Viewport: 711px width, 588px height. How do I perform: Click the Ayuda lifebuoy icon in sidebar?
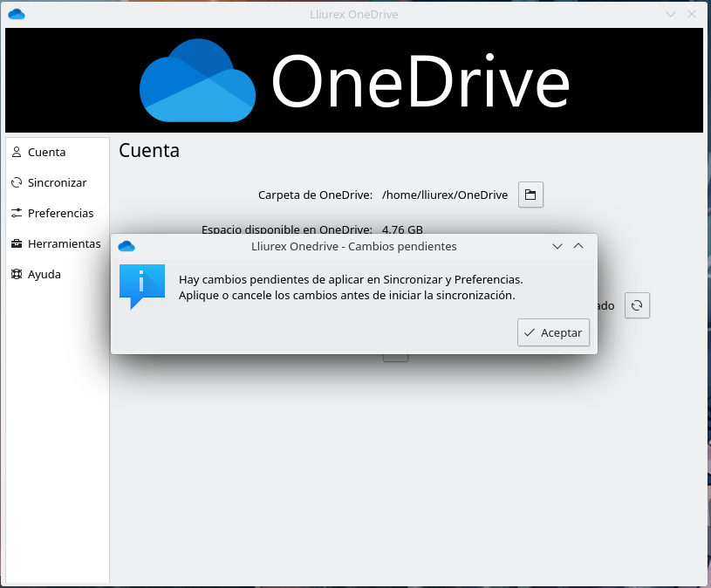(x=17, y=274)
